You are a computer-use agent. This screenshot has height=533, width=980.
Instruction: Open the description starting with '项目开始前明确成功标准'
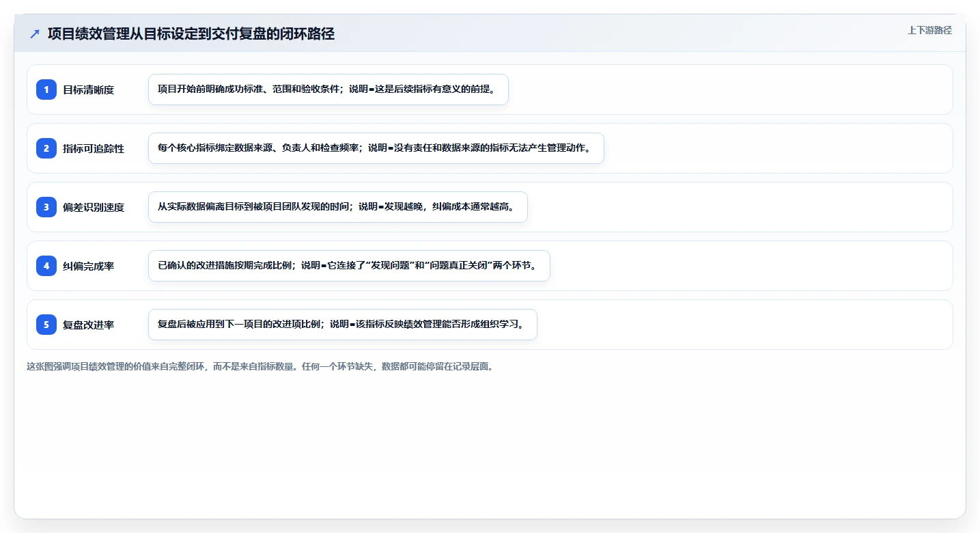click(x=328, y=90)
